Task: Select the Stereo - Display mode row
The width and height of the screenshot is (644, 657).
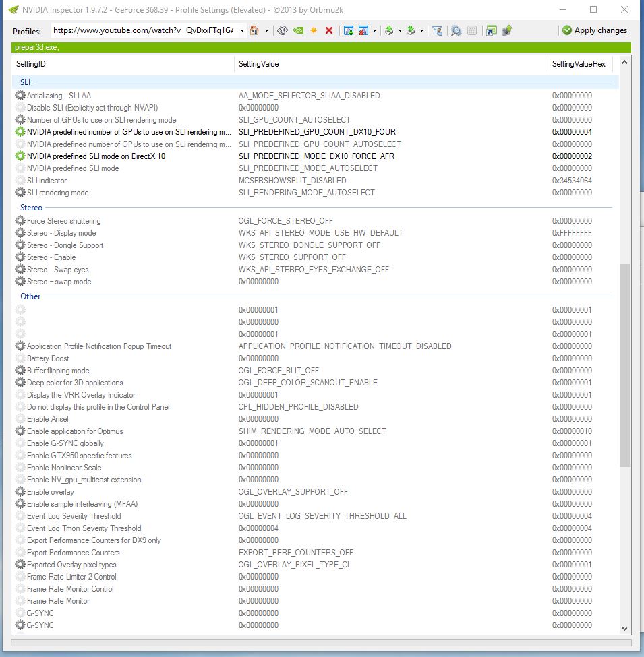Action: (x=316, y=233)
